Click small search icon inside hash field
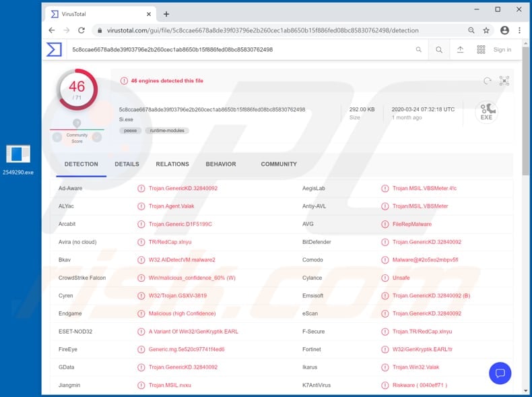The width and height of the screenshot is (532, 397). [419, 50]
